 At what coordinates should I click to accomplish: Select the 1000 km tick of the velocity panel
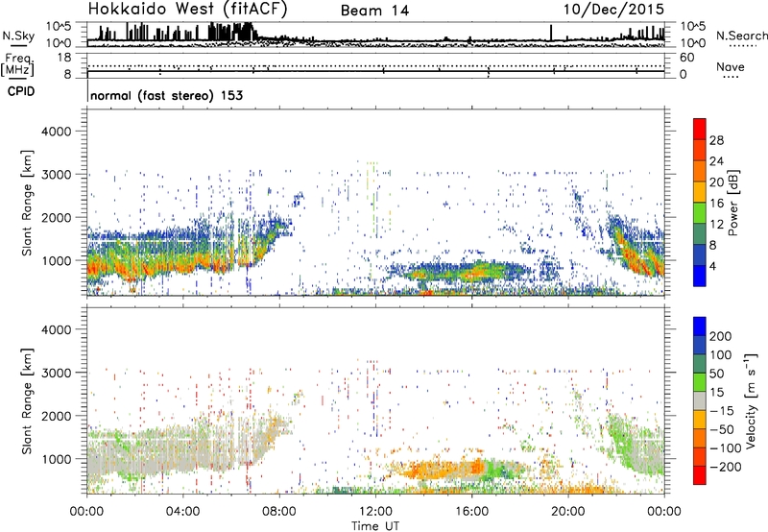[x=56, y=459]
